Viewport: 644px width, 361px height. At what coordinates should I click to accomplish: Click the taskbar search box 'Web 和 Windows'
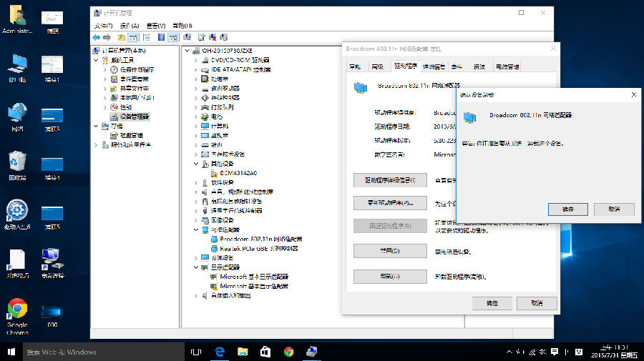click(x=104, y=352)
